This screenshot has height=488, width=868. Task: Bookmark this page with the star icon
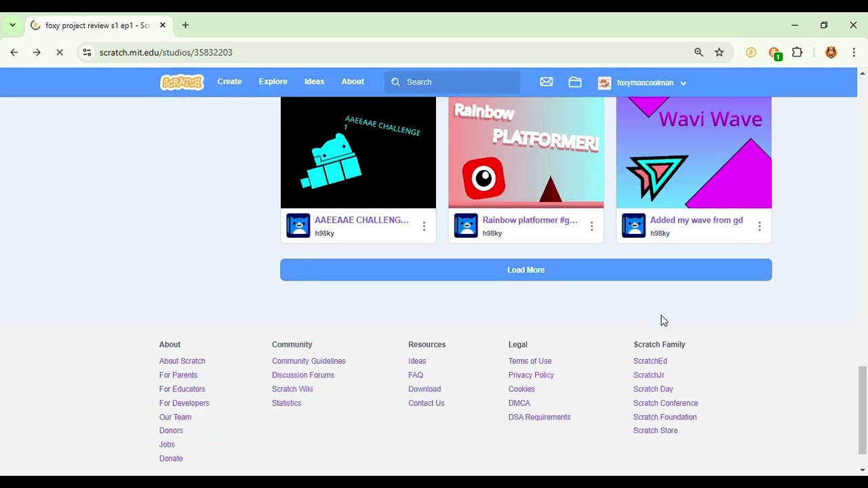(x=719, y=52)
